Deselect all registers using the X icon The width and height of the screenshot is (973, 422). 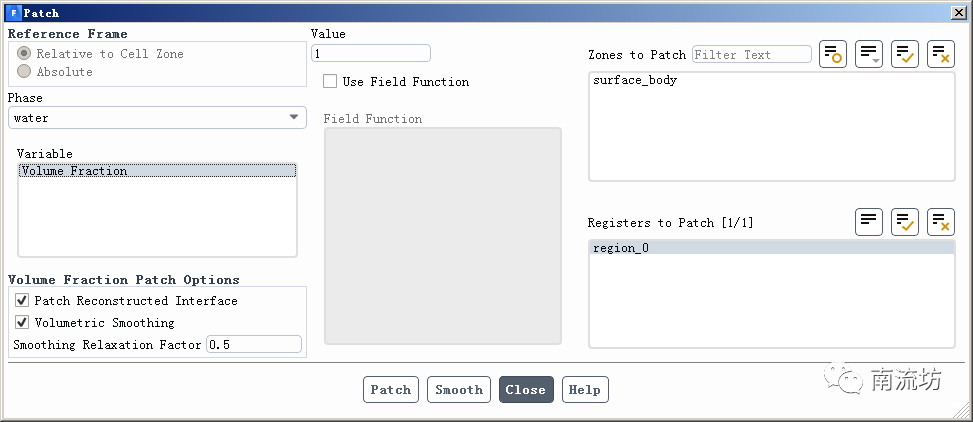coord(941,221)
